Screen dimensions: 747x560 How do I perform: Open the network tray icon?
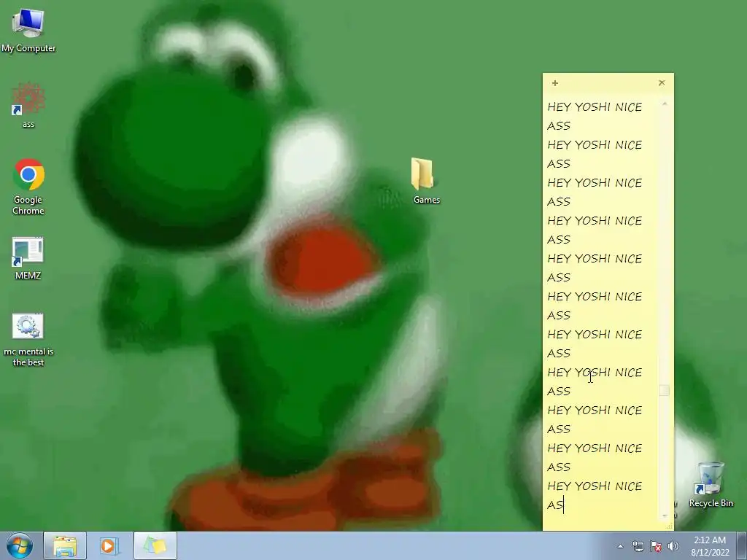tap(638, 546)
